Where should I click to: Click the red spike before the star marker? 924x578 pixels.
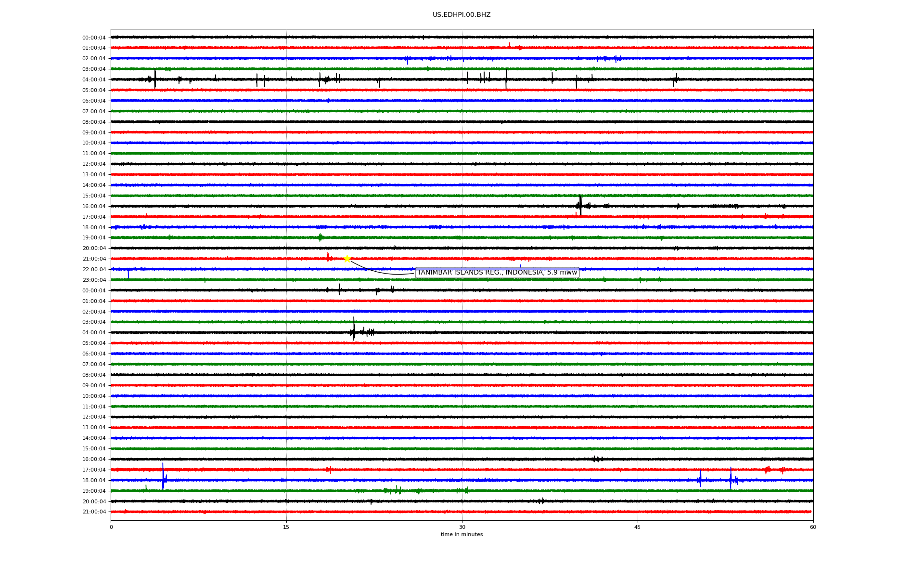pos(328,256)
